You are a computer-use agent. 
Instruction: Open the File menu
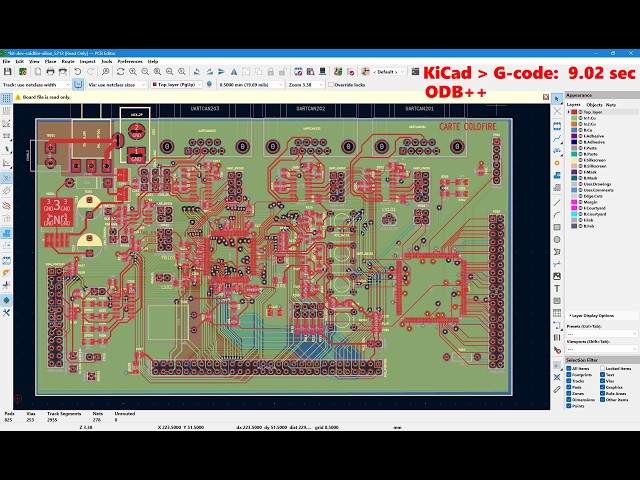(x=6, y=61)
